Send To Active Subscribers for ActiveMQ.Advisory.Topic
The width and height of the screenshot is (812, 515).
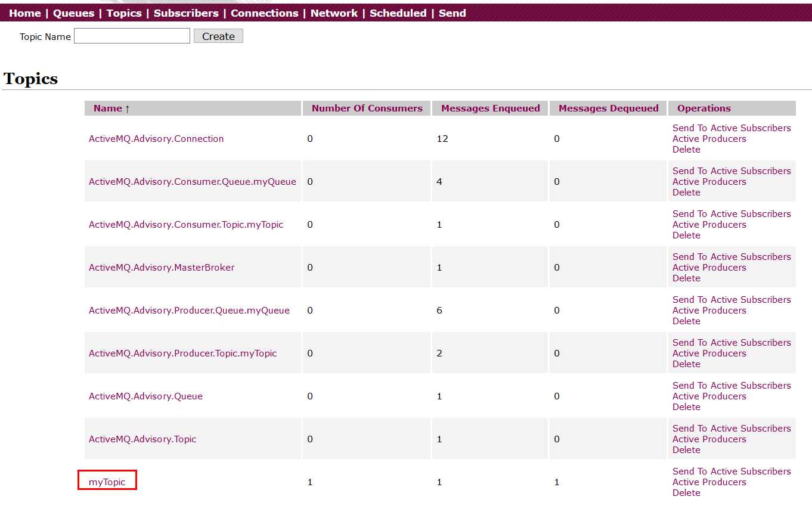pyautogui.click(x=732, y=429)
